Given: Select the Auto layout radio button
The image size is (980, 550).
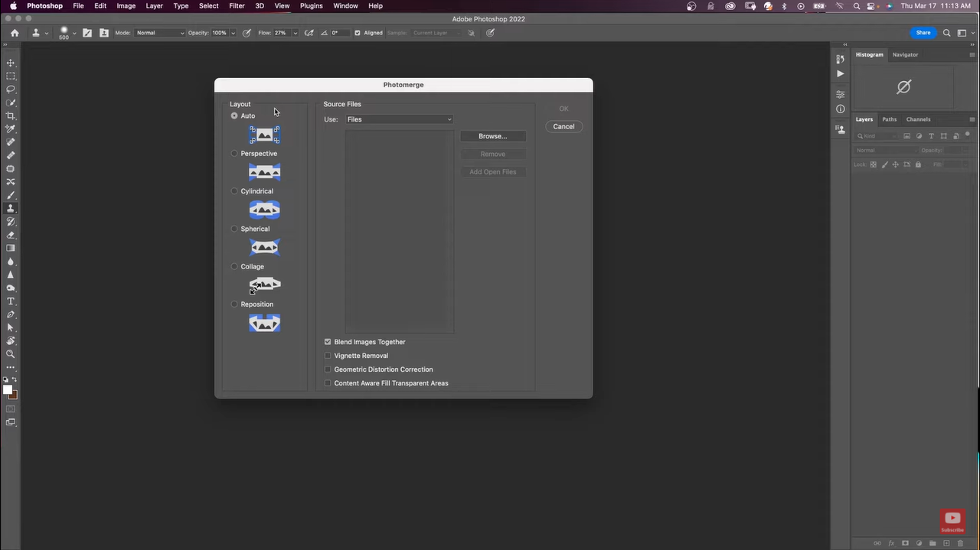Looking at the screenshot, I should click(x=234, y=116).
